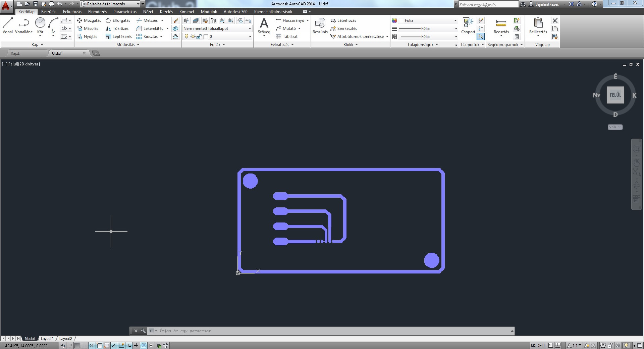This screenshot has width=644, height=349.
Task: Click the Léptékezés scale tool
Action: 118,37
